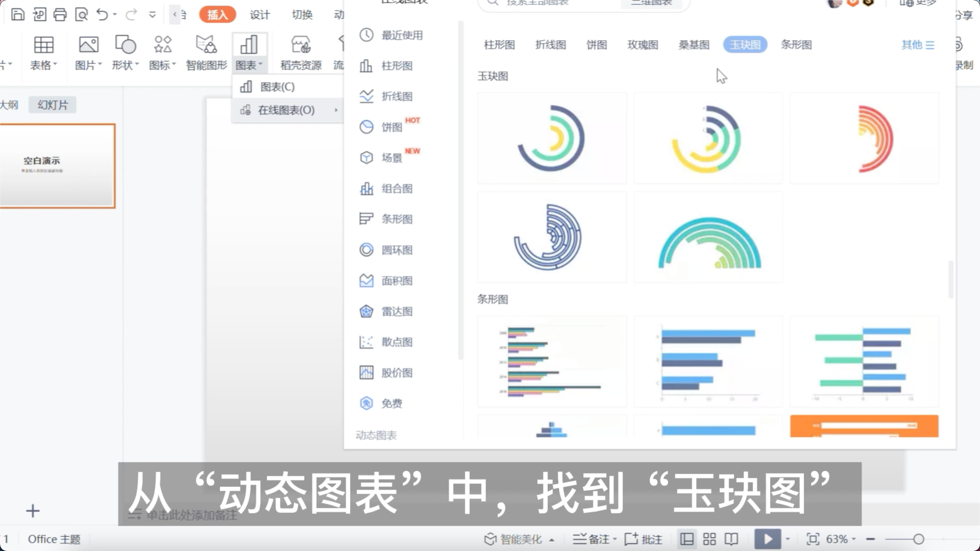Click the 智能图形 smart graphics icon
Image resolution: width=980 pixels, height=551 pixels.
click(x=206, y=53)
